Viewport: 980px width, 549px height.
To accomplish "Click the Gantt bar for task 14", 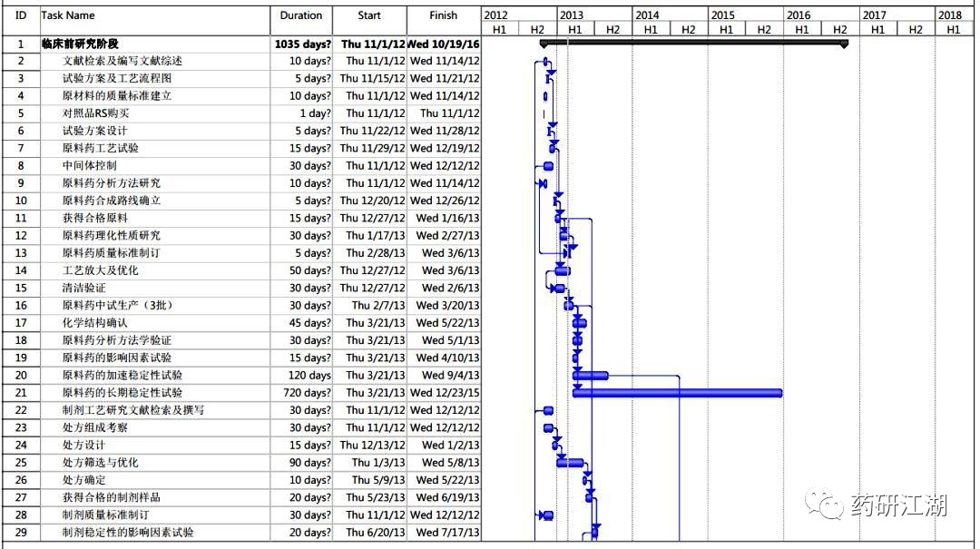I will tap(563, 270).
